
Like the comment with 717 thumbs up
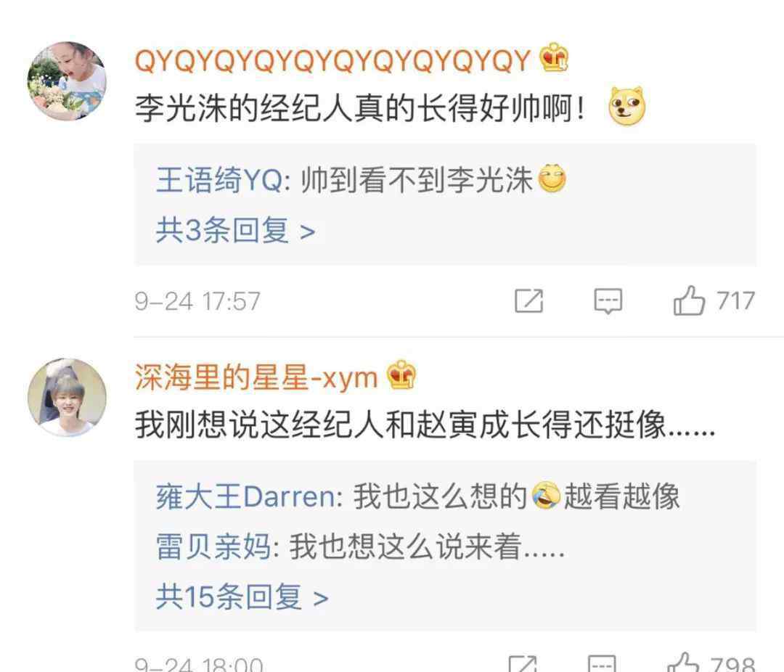click(x=689, y=300)
